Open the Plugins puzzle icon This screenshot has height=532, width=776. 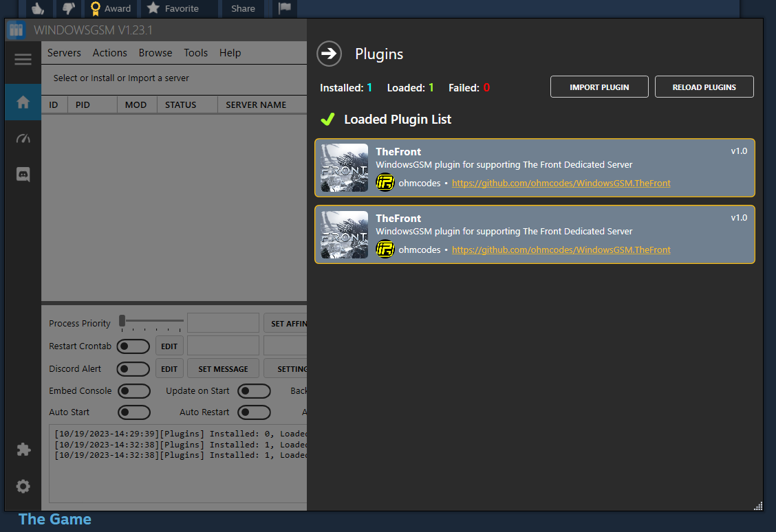click(x=23, y=449)
